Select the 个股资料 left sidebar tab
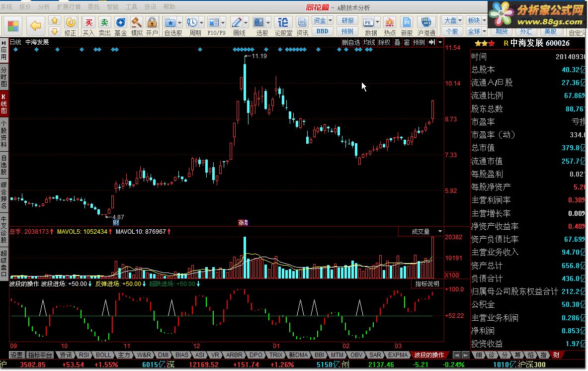Image resolution: width=588 pixels, height=371 pixels. [x=4, y=134]
